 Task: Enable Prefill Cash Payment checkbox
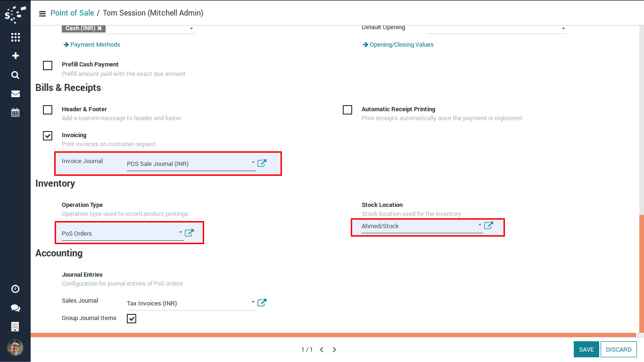(x=48, y=66)
